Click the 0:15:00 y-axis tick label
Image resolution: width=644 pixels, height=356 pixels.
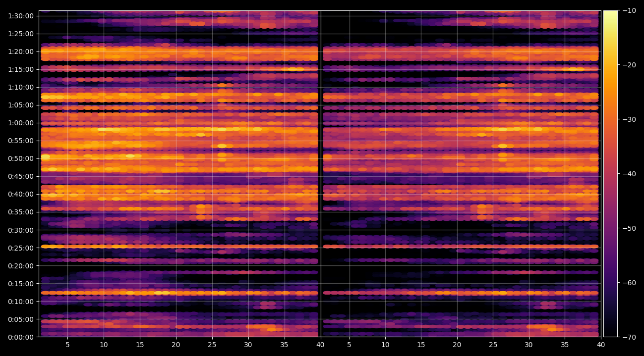tap(21, 283)
